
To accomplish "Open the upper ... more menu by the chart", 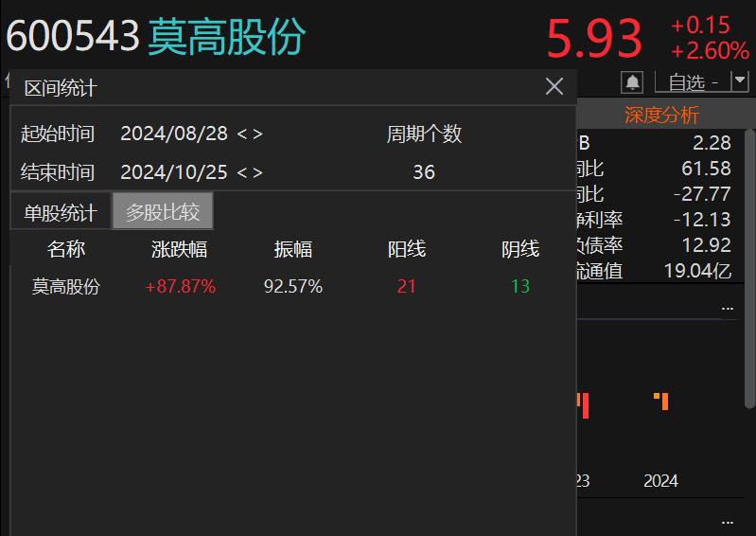I will [x=728, y=309].
